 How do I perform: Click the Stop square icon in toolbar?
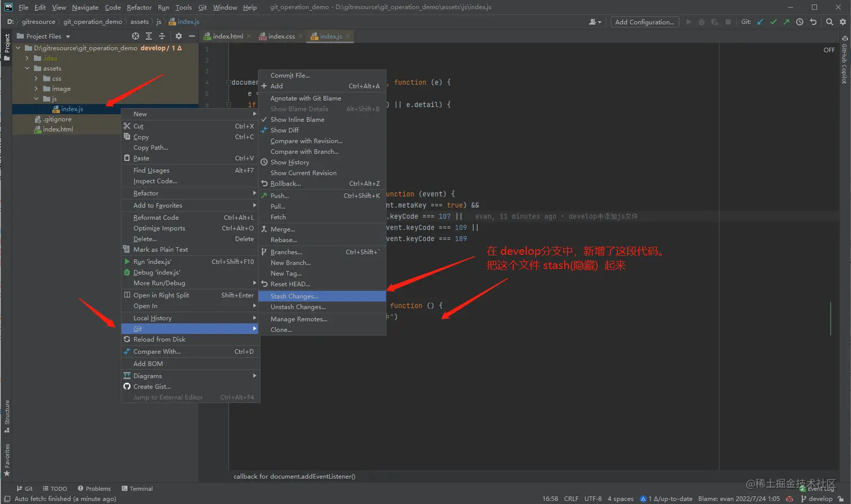[x=728, y=22]
